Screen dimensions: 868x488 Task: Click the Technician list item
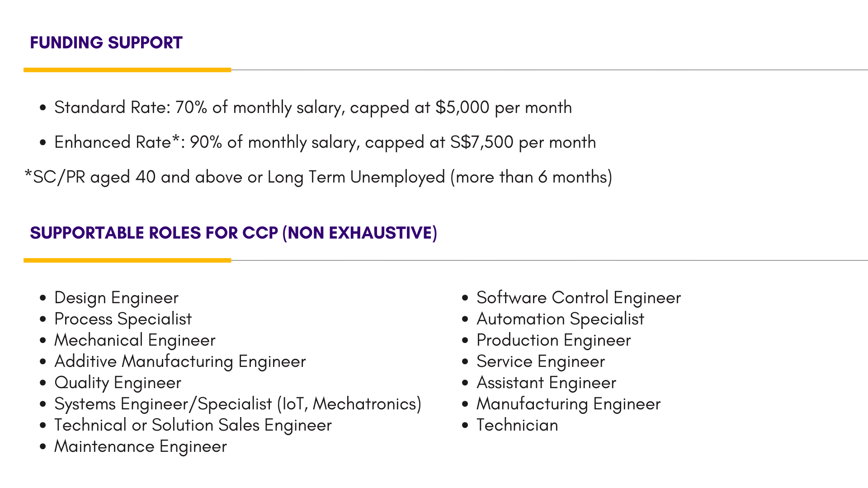pyautogui.click(x=517, y=425)
